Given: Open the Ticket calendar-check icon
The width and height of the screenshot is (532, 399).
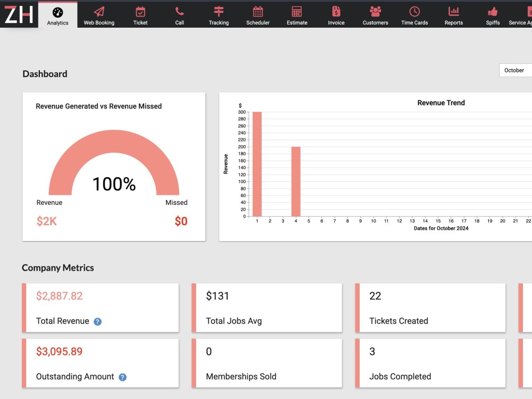Looking at the screenshot, I should coord(140,12).
